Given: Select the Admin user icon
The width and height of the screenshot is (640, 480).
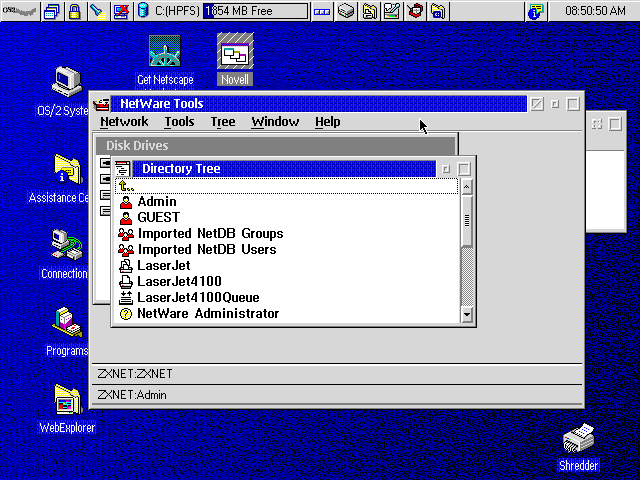Looking at the screenshot, I should (x=126, y=202).
